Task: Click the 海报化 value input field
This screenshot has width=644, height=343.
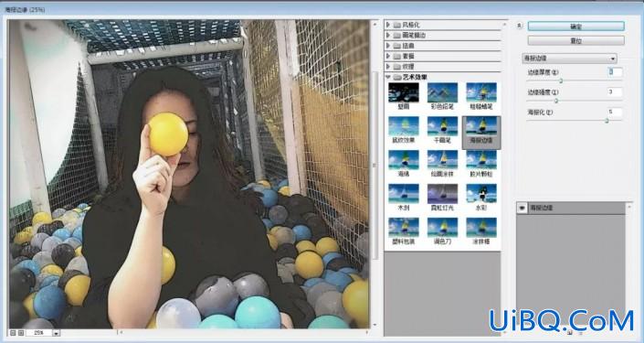Action: pyautogui.click(x=615, y=112)
